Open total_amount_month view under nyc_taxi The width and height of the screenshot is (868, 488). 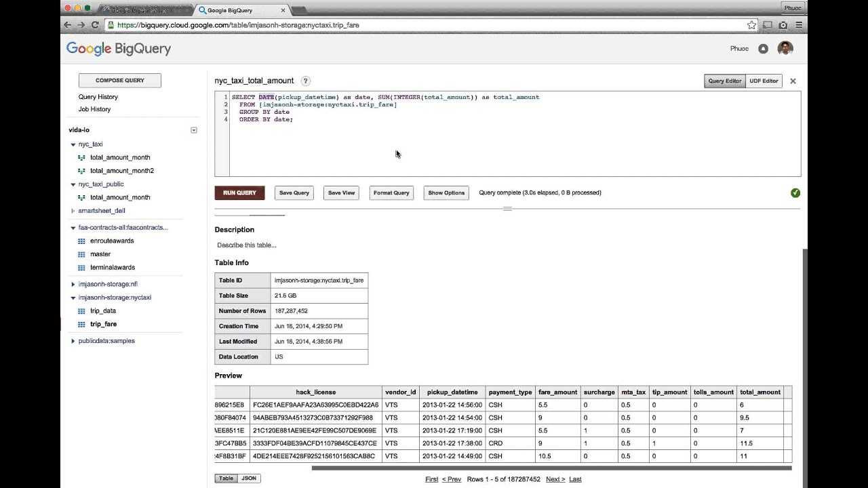tap(120, 157)
